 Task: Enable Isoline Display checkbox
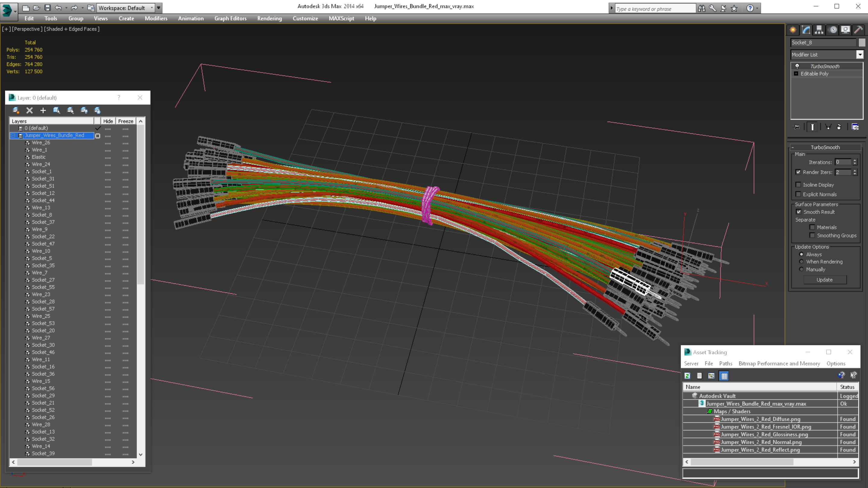[798, 185]
